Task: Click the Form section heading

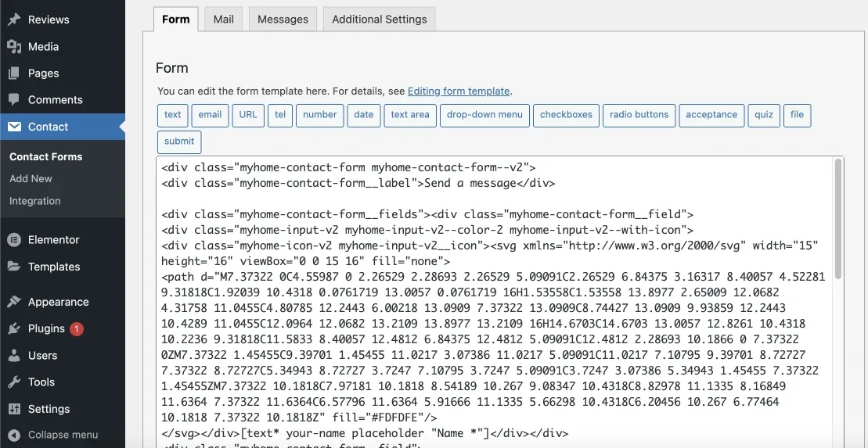Action: pos(171,68)
